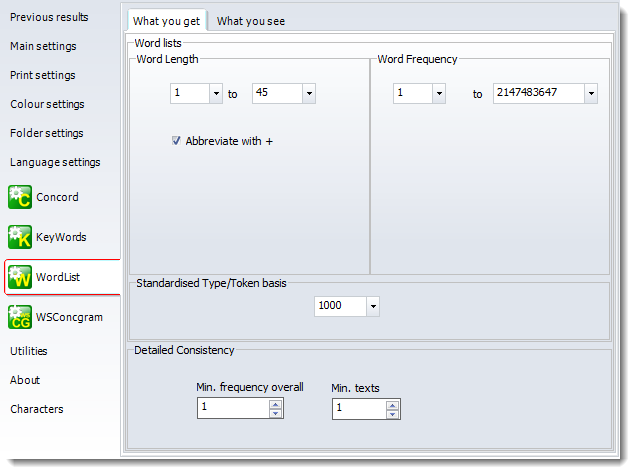The height and width of the screenshot is (474, 635).
Task: Decrease the Min. texts value
Action: (x=392, y=413)
